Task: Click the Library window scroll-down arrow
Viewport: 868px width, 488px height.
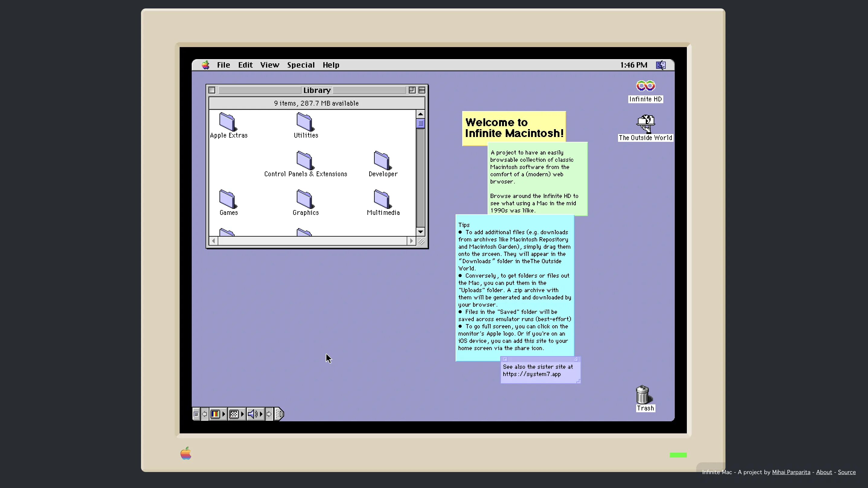Action: click(x=421, y=232)
